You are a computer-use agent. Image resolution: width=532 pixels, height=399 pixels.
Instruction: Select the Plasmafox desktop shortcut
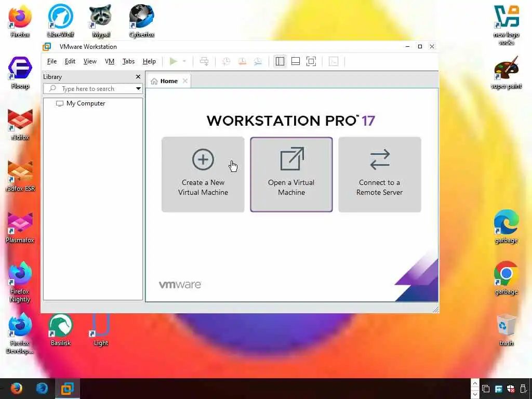[20, 228]
